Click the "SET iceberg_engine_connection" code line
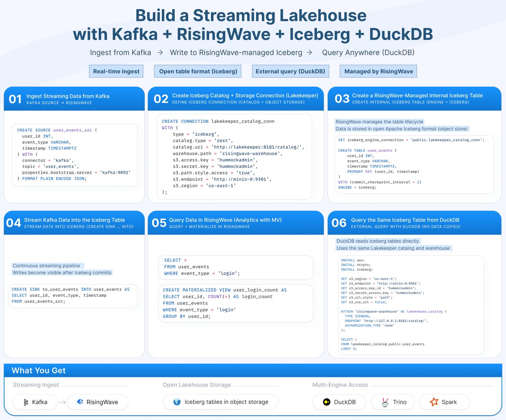The width and height of the screenshot is (506, 420). point(411,140)
